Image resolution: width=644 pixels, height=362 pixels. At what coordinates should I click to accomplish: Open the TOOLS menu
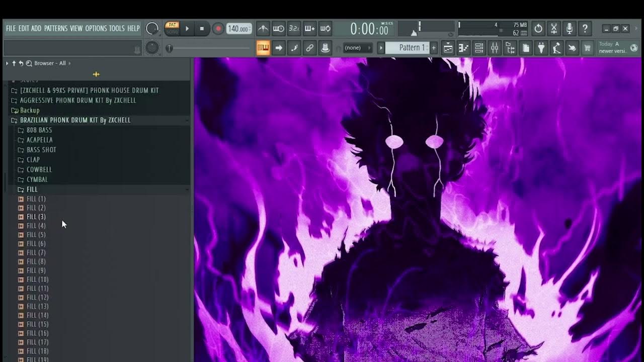117,28
